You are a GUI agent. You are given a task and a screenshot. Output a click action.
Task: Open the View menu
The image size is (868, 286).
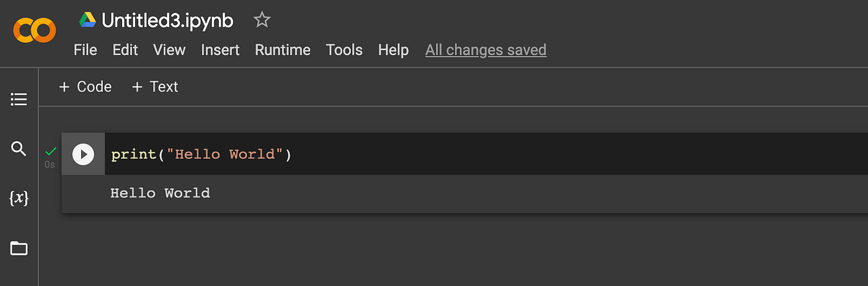pos(169,50)
